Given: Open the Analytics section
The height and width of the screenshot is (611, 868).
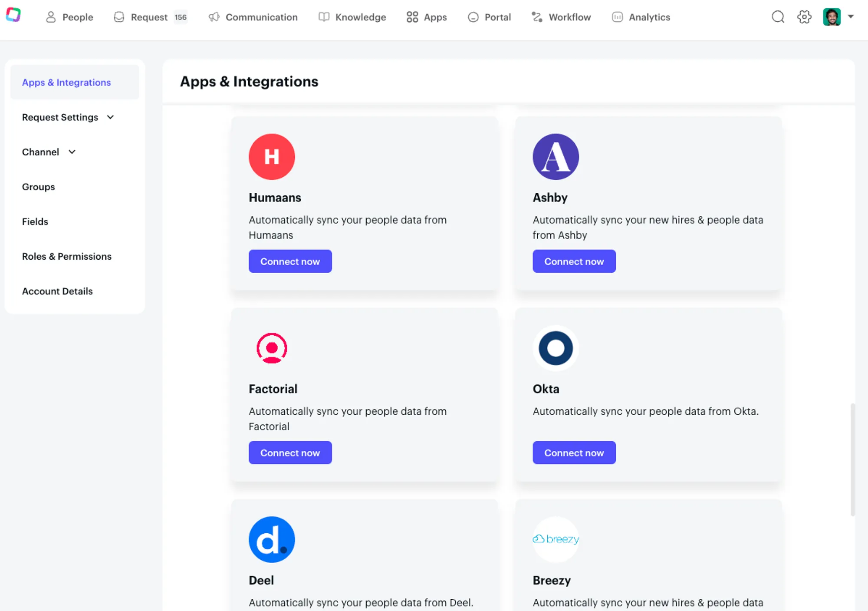Looking at the screenshot, I should click(x=641, y=17).
